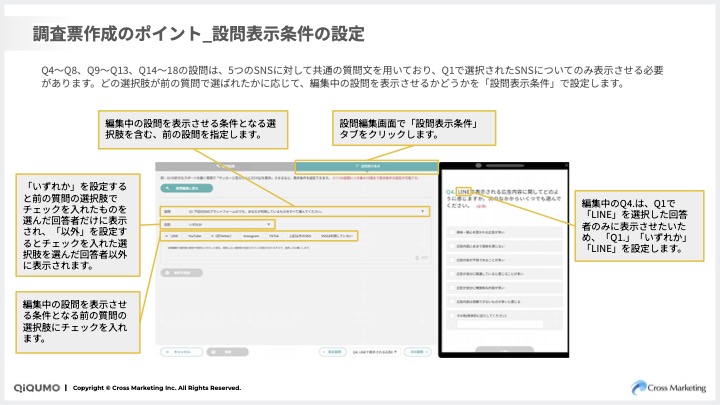This screenshot has width=720, height=405.
Task: Click the gray add-condition button
Action: (x=182, y=273)
